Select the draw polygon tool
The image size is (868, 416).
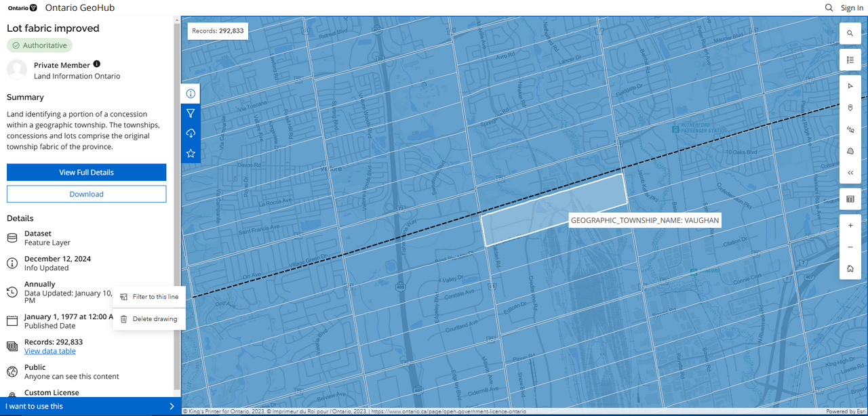coord(850,151)
